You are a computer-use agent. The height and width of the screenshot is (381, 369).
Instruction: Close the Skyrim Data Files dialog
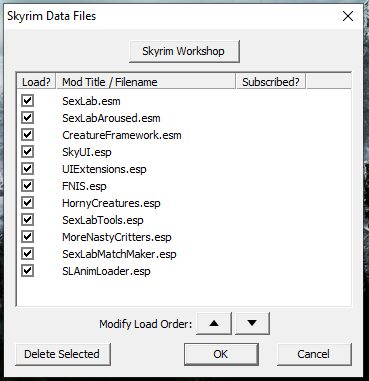pyautogui.click(x=348, y=16)
